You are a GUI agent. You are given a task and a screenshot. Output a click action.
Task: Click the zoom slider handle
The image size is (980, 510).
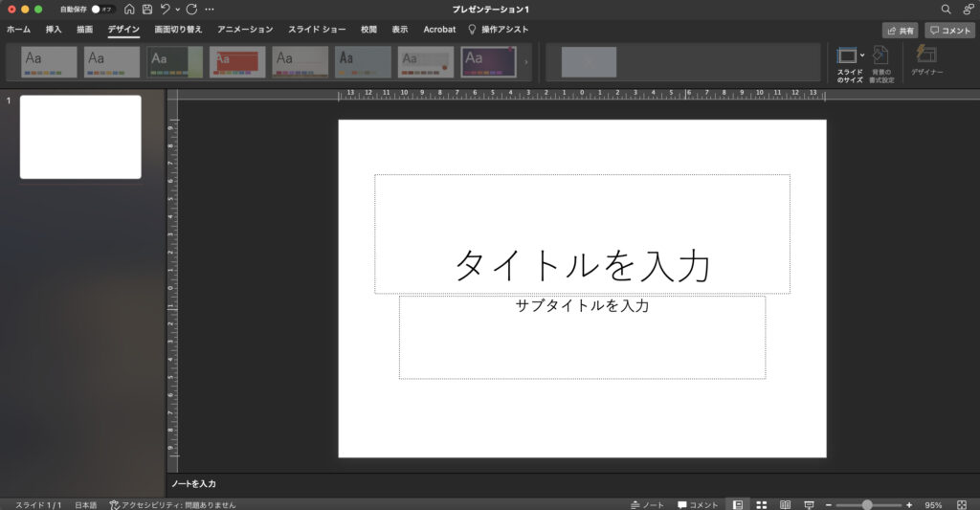point(867,504)
